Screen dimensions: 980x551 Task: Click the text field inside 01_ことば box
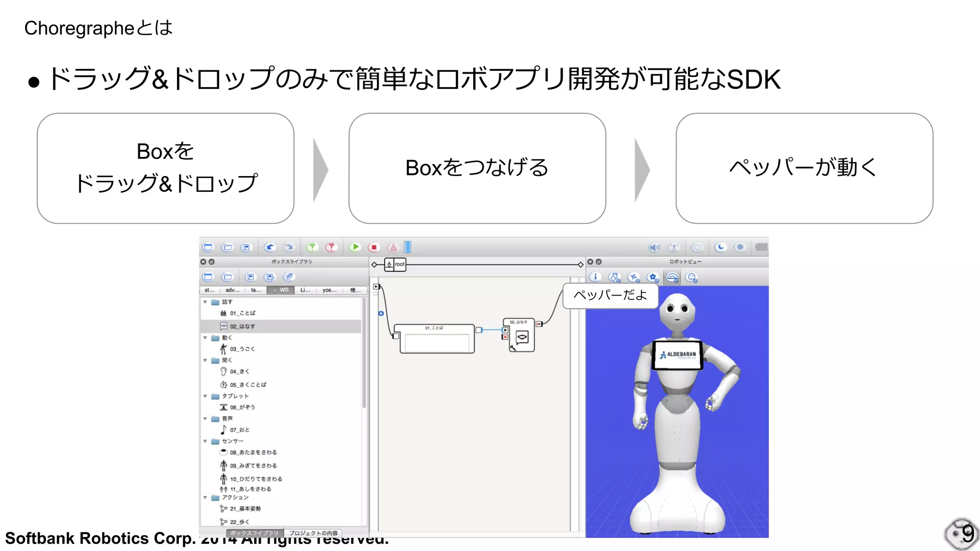437,342
